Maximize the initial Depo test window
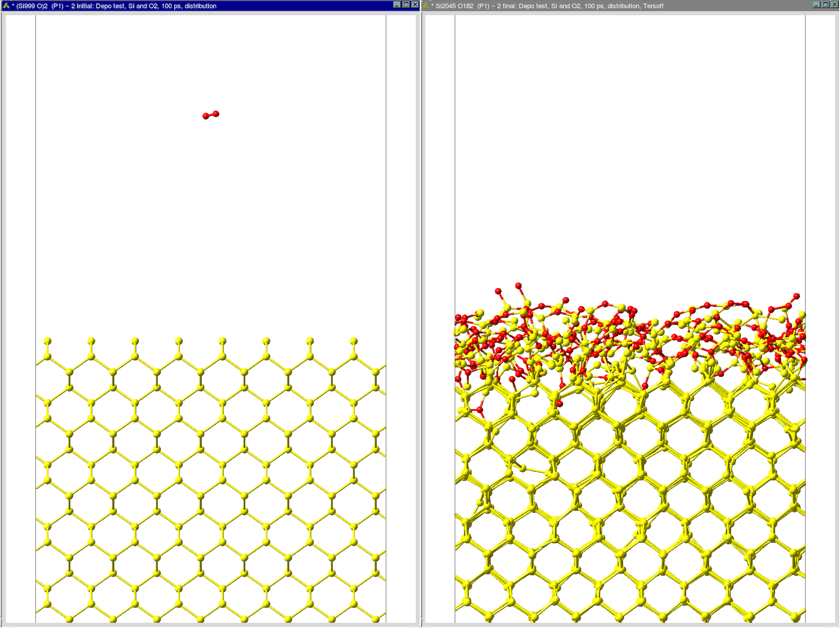The height and width of the screenshot is (628, 840). [406, 4]
